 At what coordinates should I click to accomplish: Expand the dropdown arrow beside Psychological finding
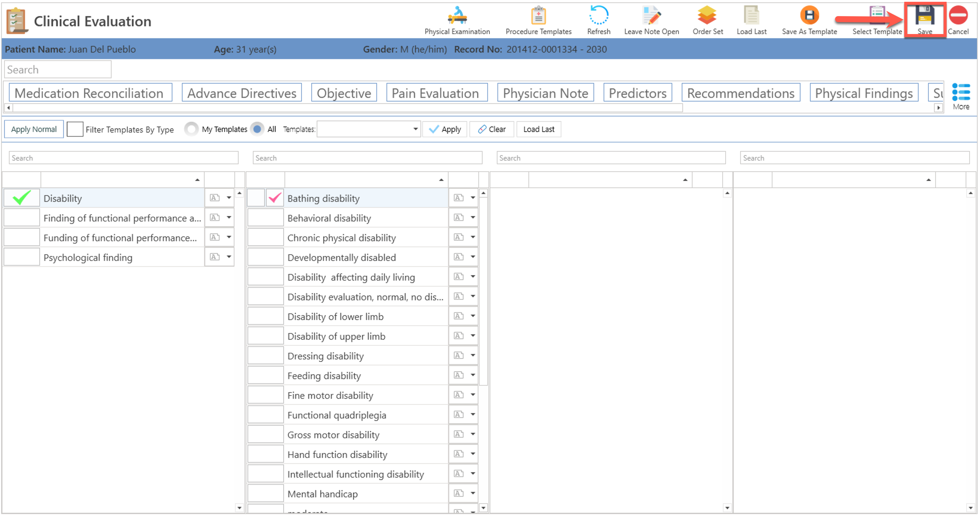(229, 257)
